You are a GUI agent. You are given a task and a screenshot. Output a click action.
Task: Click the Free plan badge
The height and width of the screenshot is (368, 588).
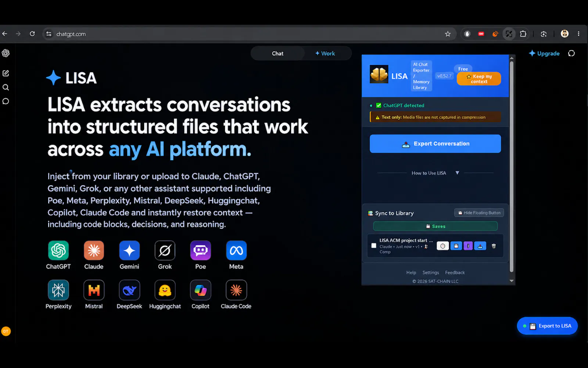[x=463, y=69]
